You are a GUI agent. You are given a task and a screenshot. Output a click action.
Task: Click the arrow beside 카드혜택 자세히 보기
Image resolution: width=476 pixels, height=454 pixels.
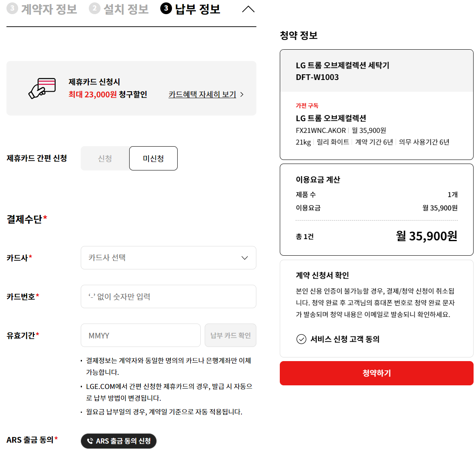pos(242,94)
